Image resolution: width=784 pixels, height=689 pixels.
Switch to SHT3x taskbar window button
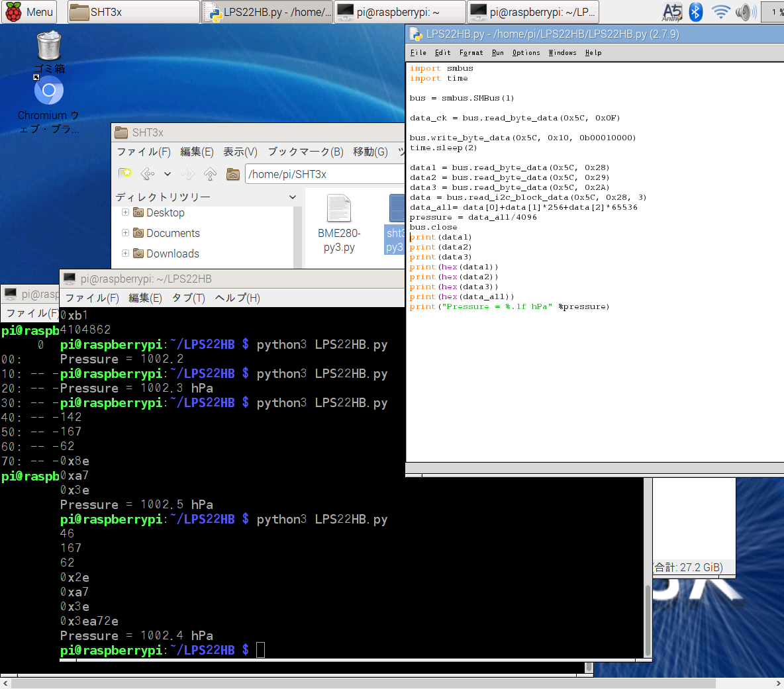tap(132, 12)
